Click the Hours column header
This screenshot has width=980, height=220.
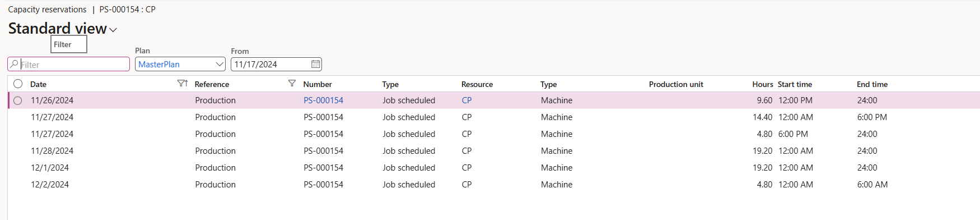coord(762,84)
